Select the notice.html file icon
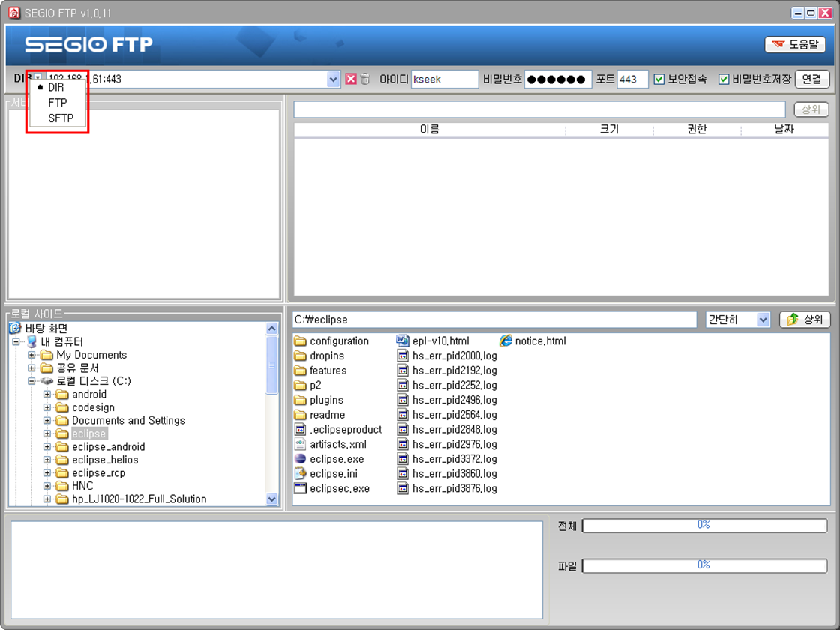Viewport: 840px width, 630px height. pos(506,340)
